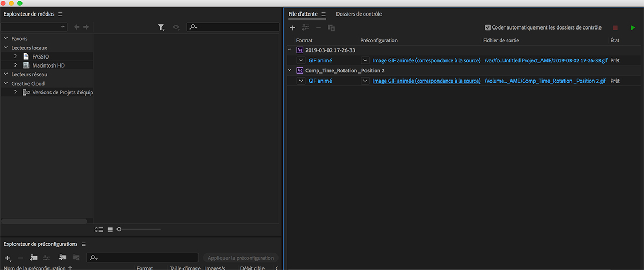
Task: Click the create new preset plus icon
Action: click(x=8, y=258)
